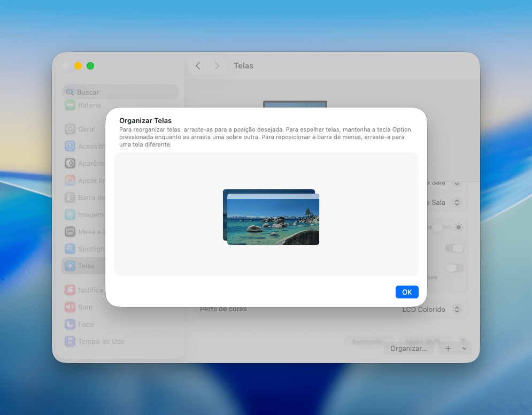This screenshot has width=532, height=415.
Task: Click the Organizar... button
Action: click(x=408, y=349)
